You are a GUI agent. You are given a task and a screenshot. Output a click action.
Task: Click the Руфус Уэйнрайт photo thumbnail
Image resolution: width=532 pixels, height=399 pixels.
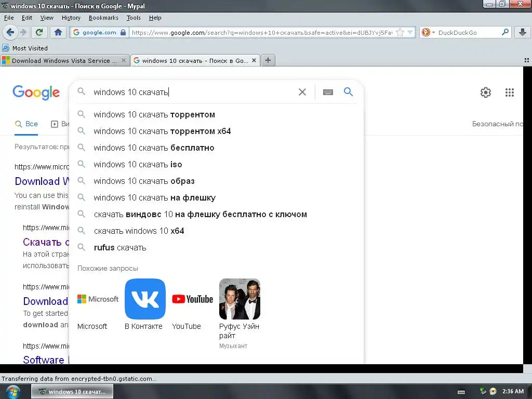(240, 299)
